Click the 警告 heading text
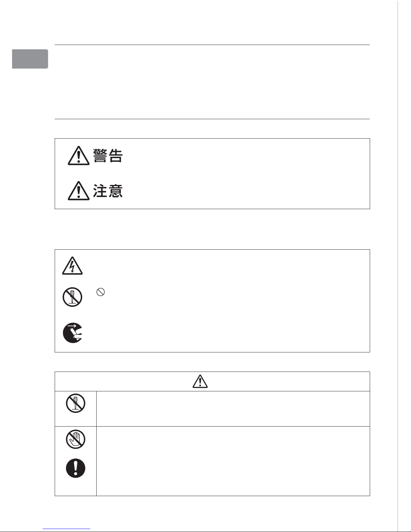 click(108, 156)
